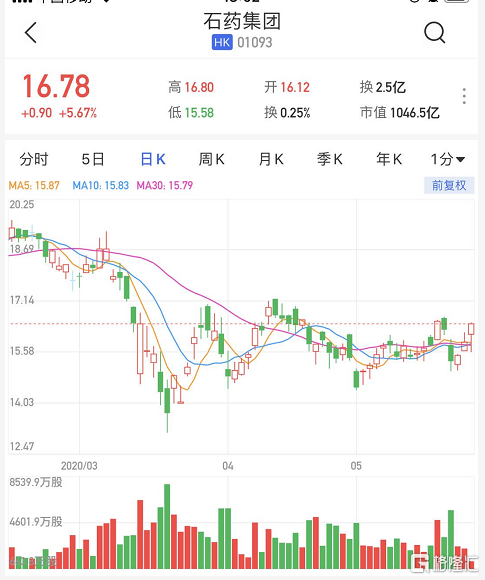Select the 日K daily candlestick tab
485x580 pixels.
pyautogui.click(x=153, y=159)
